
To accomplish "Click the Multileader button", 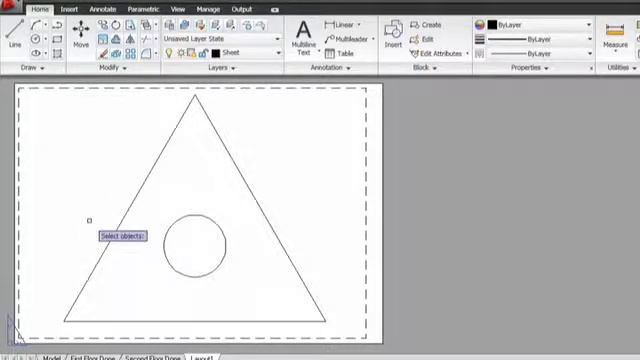I will (347, 39).
